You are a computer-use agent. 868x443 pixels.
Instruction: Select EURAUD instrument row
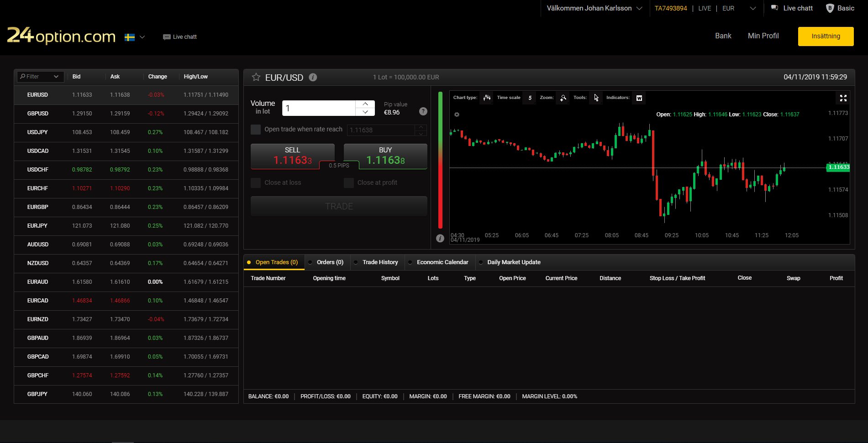tap(126, 282)
